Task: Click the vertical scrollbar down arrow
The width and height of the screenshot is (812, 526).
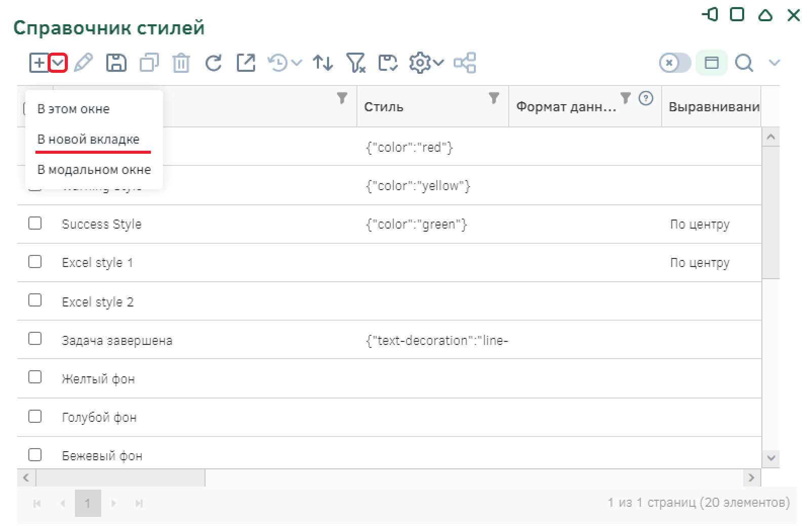Action: pos(770,458)
